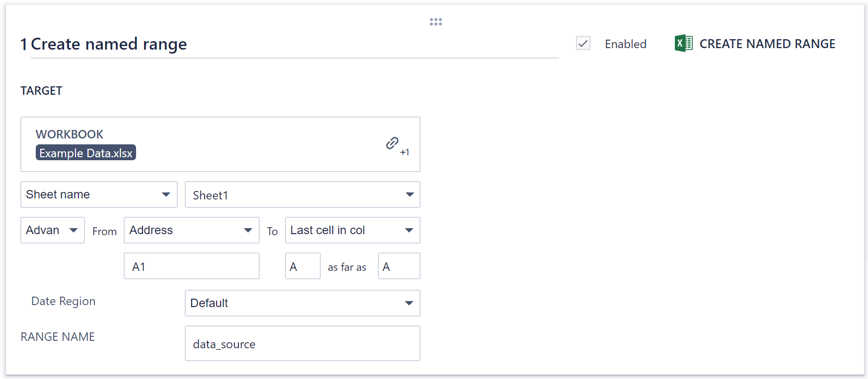Expand the Last cell in col dropdown
Image resolution: width=868 pixels, height=379 pixels.
pyautogui.click(x=353, y=230)
